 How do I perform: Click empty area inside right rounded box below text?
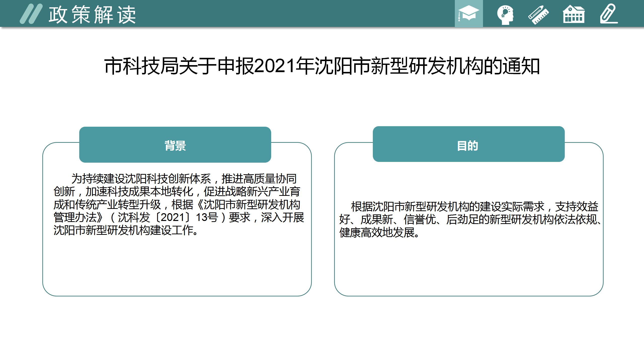(x=468, y=269)
